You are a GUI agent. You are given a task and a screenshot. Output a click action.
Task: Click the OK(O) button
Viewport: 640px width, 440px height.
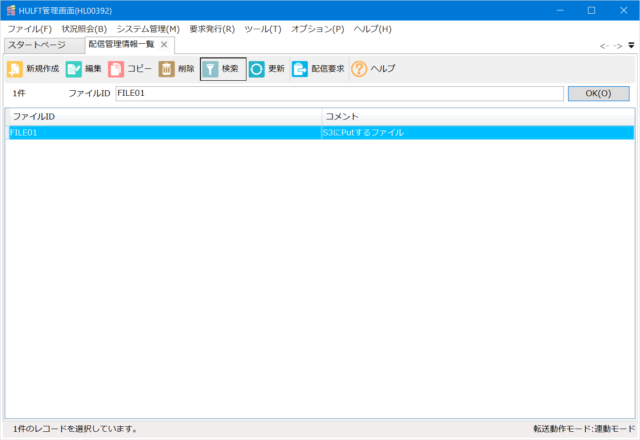598,93
